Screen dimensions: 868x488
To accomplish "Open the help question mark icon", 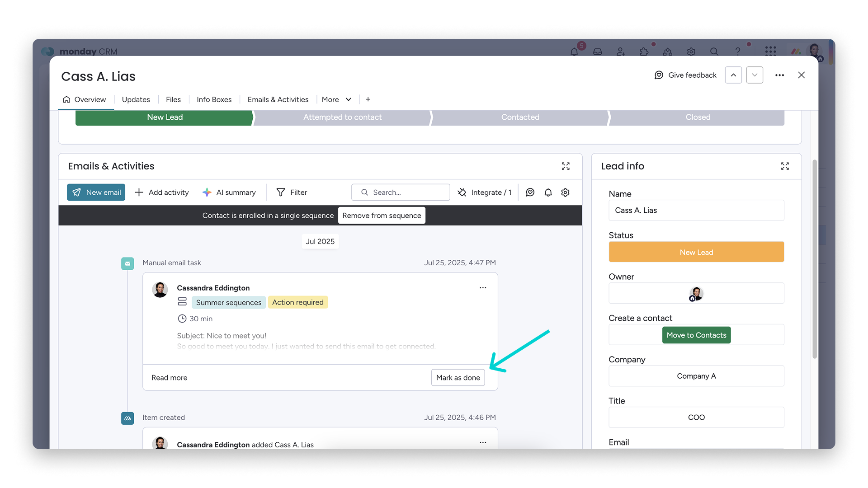I will coord(738,52).
